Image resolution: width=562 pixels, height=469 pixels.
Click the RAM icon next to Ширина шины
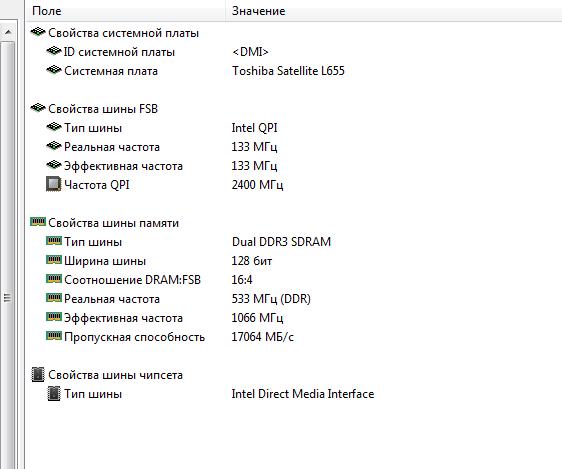pyautogui.click(x=54, y=260)
